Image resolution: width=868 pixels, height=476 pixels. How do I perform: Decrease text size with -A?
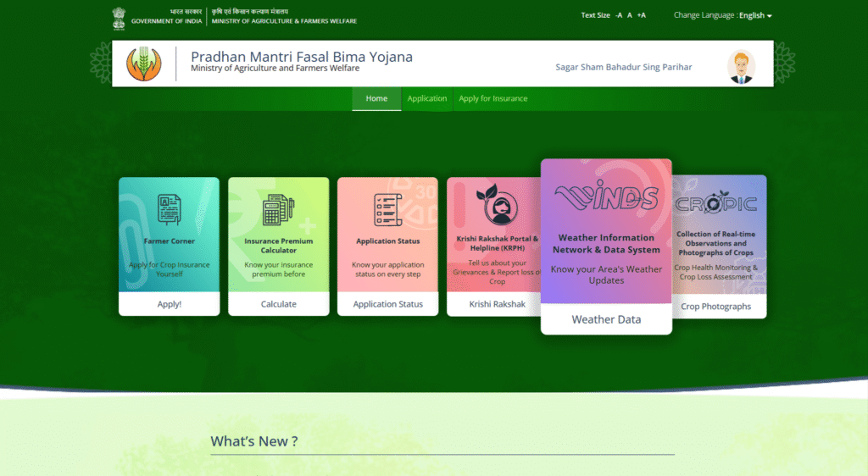[619, 15]
